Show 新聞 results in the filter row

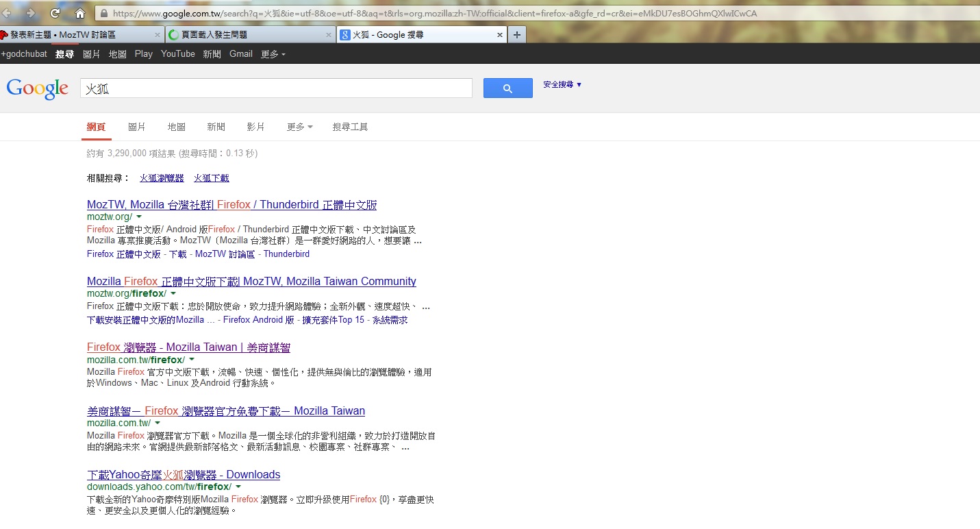[216, 127]
